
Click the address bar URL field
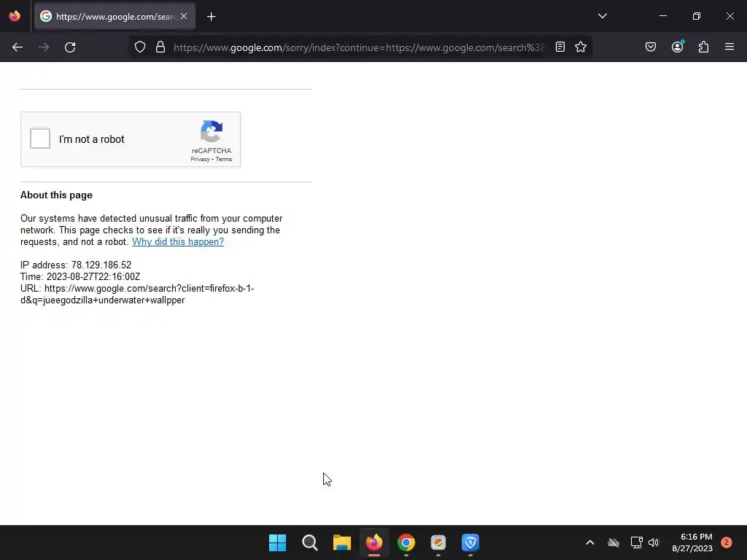pos(360,47)
